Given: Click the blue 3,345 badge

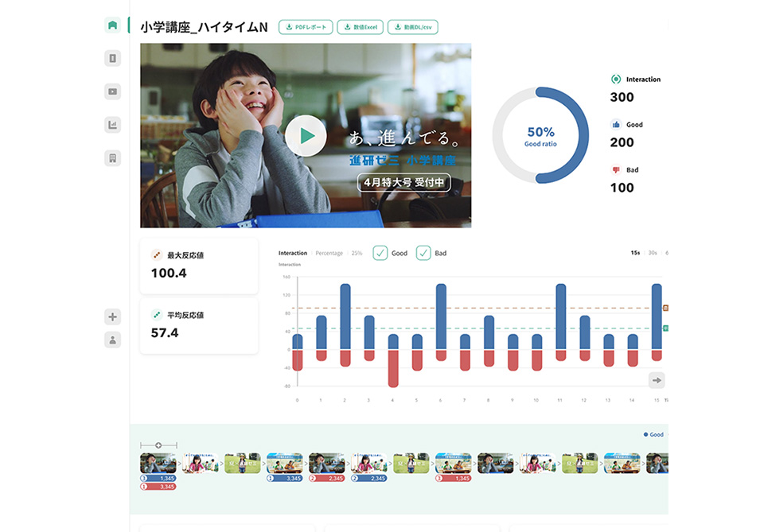Looking at the screenshot, I should [285, 479].
